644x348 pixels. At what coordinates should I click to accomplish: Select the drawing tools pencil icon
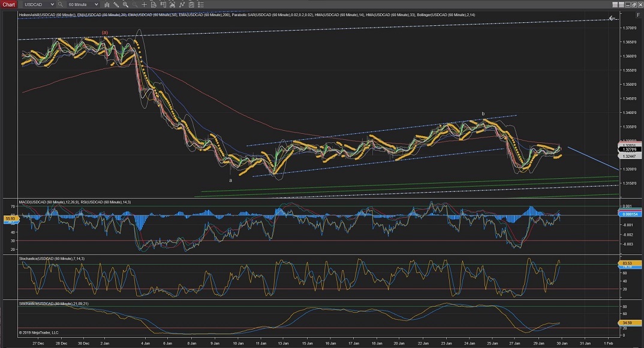pos(115,4)
